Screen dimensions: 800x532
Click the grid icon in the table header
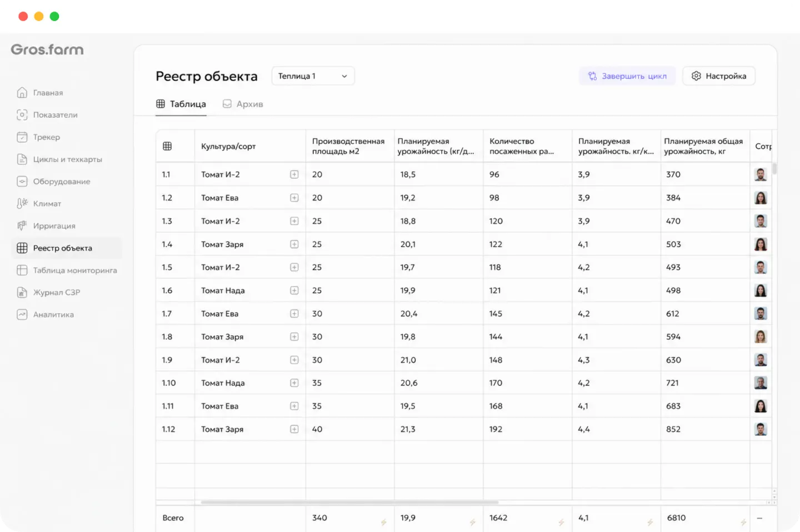point(167,146)
